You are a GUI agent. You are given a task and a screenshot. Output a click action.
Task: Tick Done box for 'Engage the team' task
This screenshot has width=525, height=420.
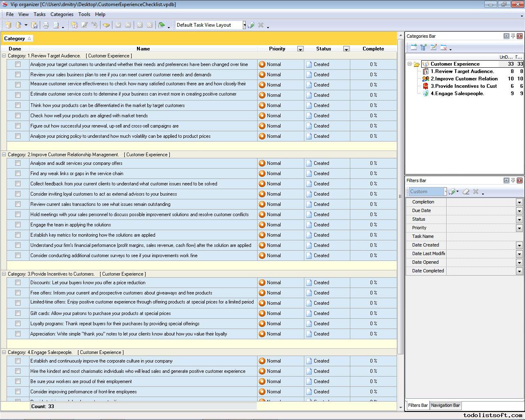point(18,225)
